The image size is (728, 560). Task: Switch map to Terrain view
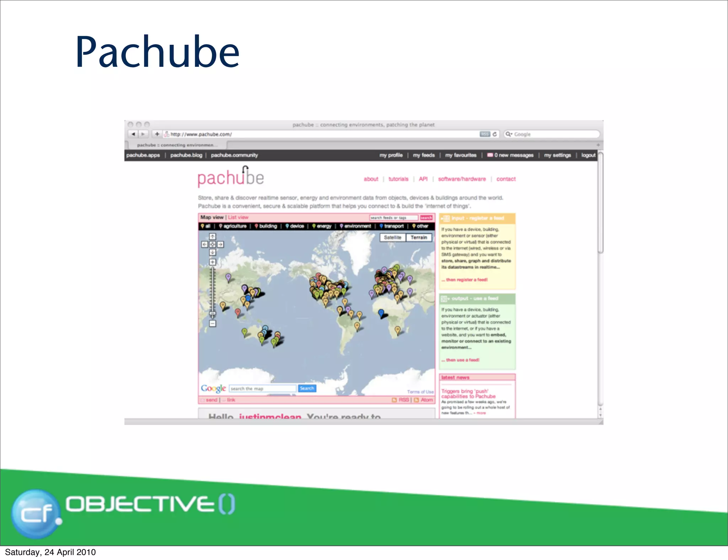[419, 237]
